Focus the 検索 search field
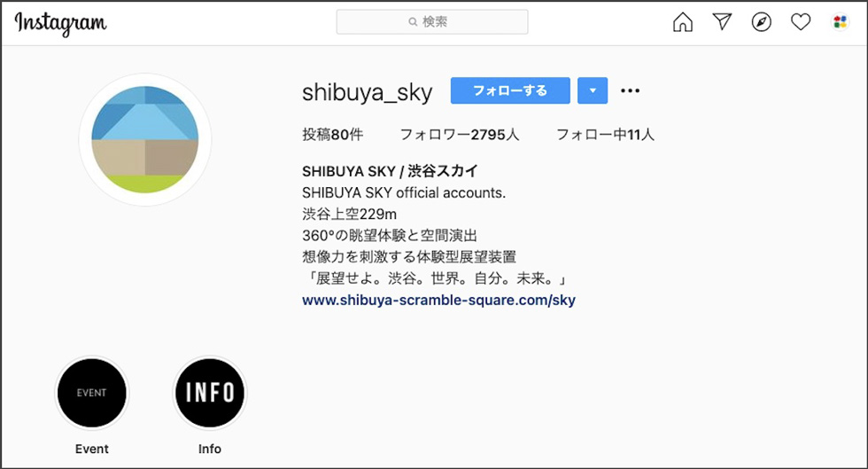 (x=432, y=21)
